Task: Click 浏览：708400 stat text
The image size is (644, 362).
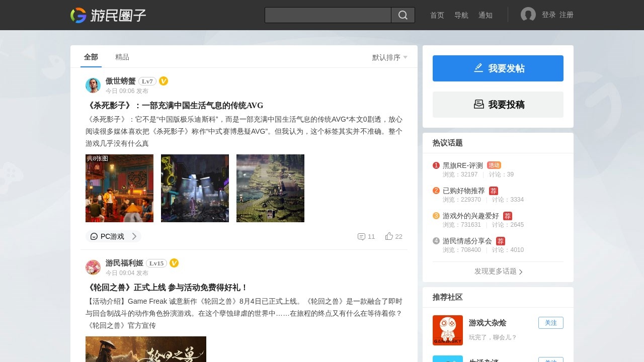Action: (462, 250)
